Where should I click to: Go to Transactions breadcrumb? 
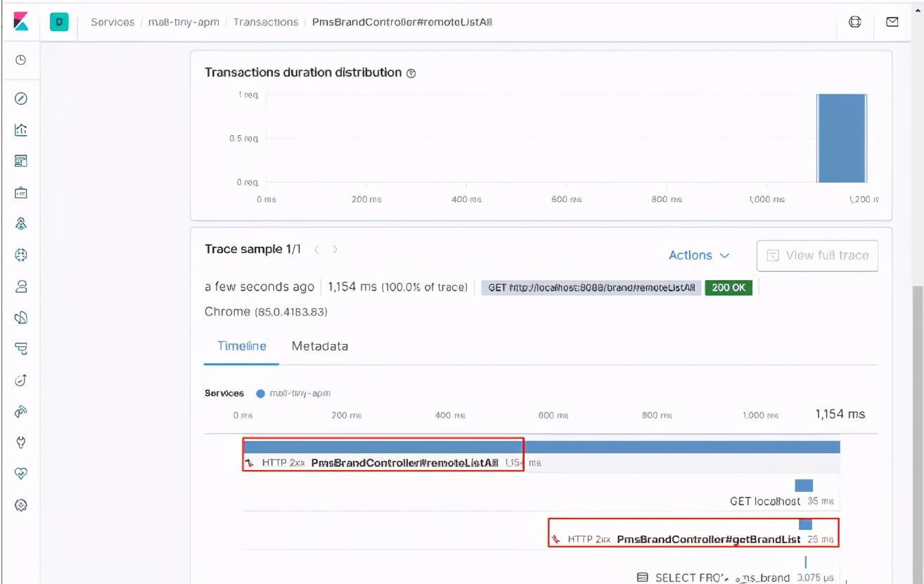point(266,22)
